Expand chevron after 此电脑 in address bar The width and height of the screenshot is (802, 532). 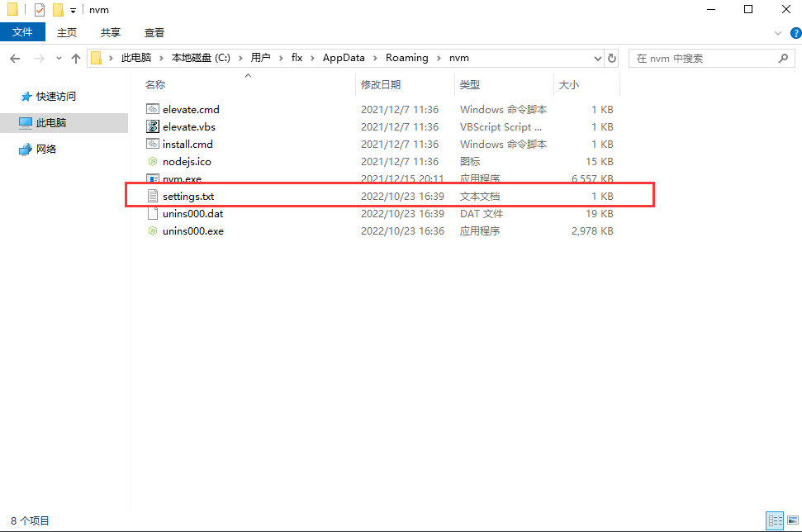[161, 59]
